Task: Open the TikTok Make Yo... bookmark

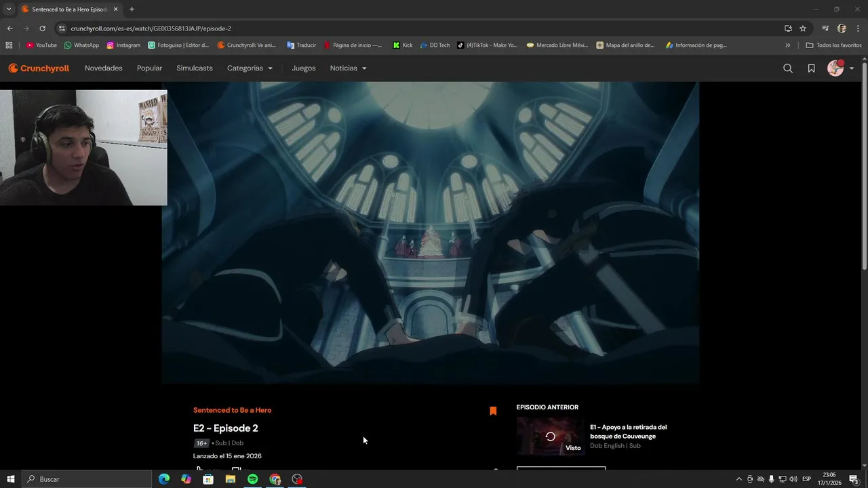Action: 487,45
